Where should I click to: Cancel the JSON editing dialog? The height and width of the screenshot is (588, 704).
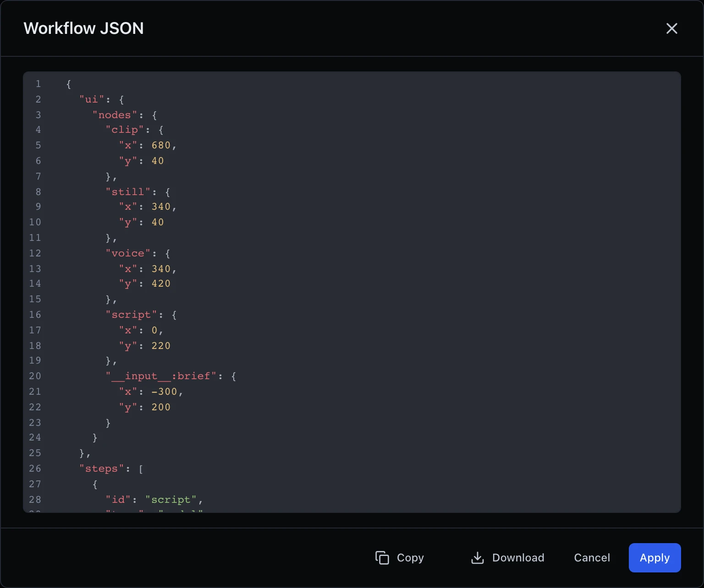[x=592, y=558]
